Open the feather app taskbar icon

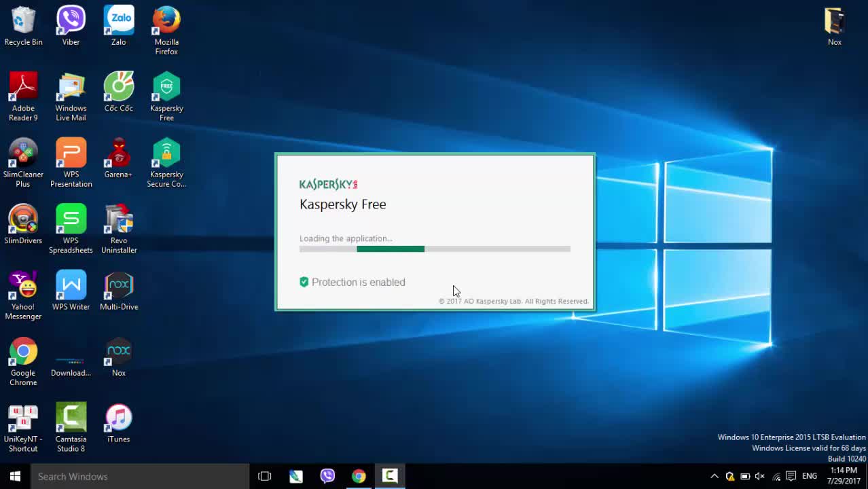[x=296, y=476]
